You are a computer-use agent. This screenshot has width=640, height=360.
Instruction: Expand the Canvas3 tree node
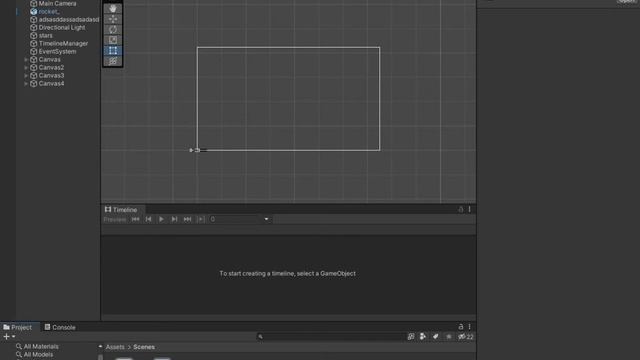[x=26, y=76]
